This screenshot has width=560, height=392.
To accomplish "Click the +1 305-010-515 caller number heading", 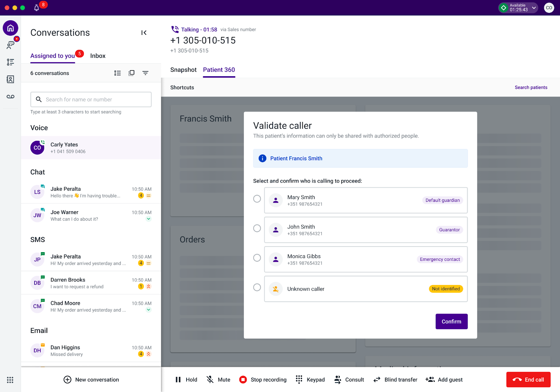I will (203, 41).
